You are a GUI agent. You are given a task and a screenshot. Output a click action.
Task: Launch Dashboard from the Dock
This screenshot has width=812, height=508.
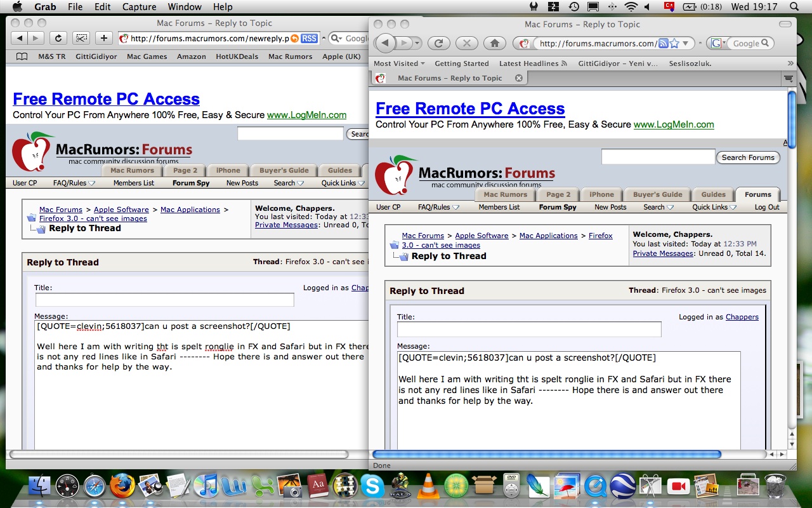pyautogui.click(x=67, y=486)
